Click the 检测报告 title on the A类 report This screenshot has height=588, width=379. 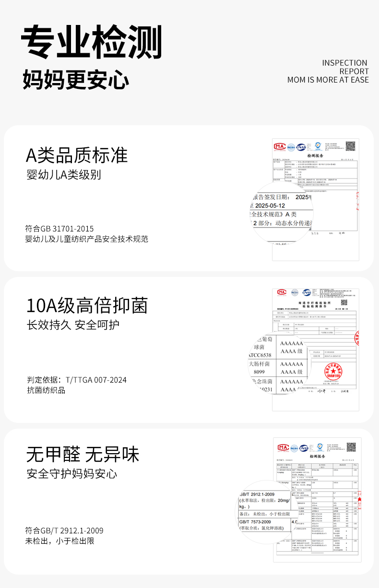316,156
